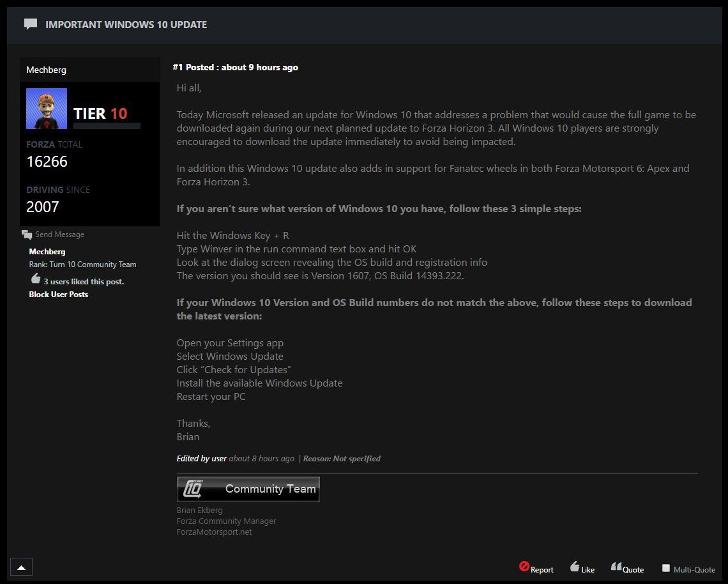Click 'Open your Settings app' line

click(230, 343)
